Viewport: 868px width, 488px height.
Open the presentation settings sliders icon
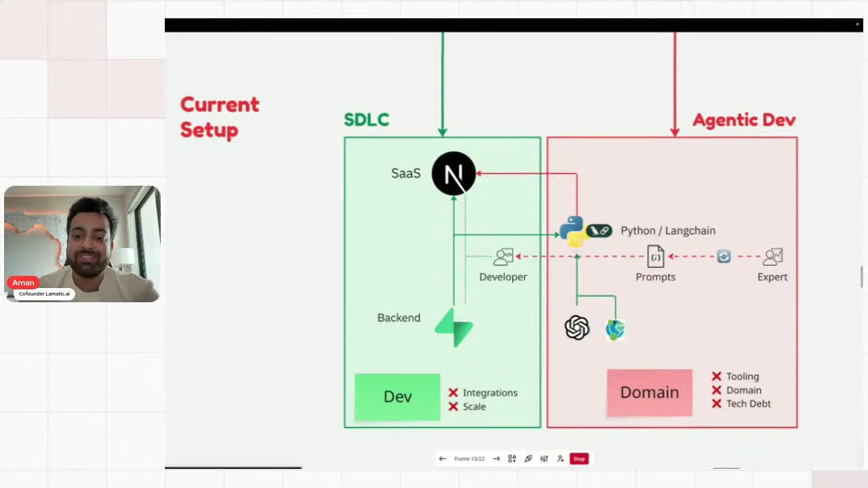(x=544, y=459)
